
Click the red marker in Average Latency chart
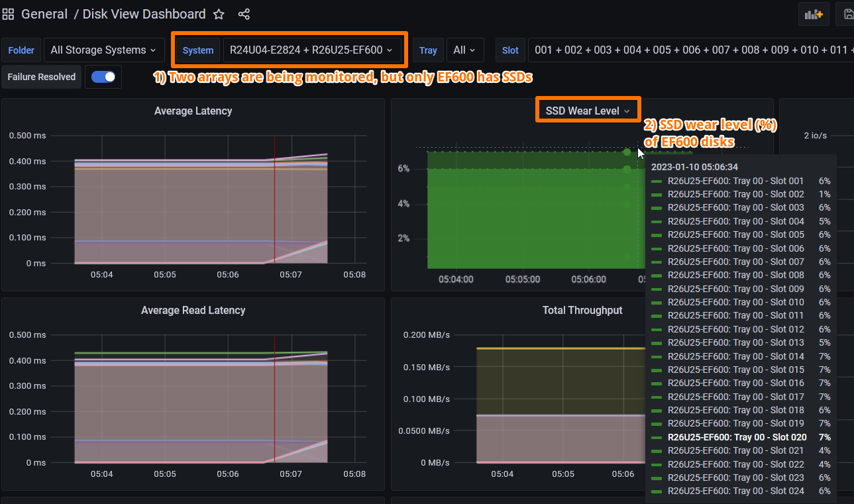click(274, 200)
